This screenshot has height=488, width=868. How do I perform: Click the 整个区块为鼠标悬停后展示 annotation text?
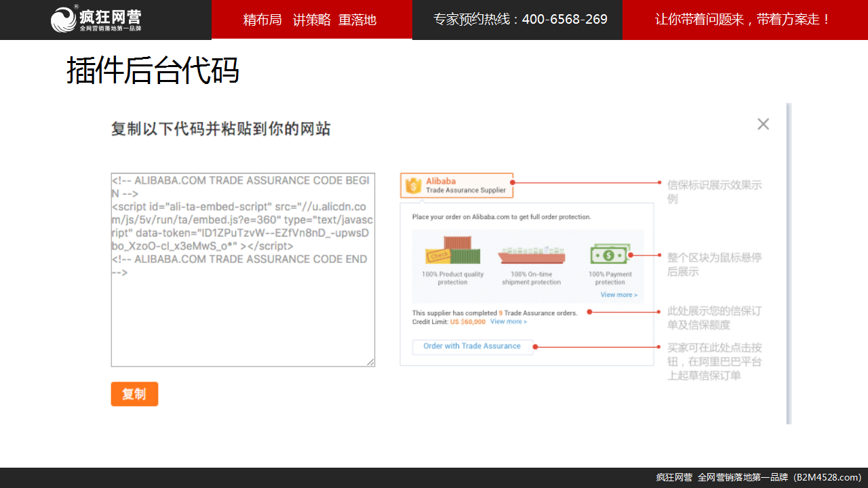click(x=715, y=264)
